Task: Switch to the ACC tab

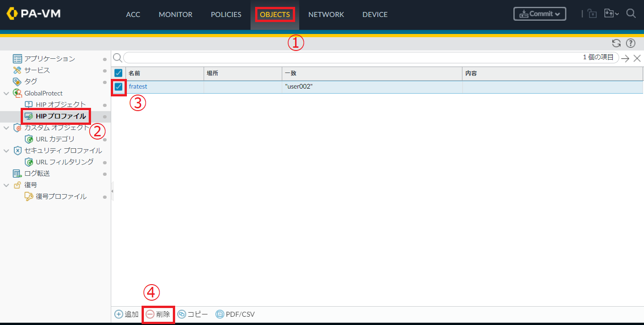Action: coord(133,15)
